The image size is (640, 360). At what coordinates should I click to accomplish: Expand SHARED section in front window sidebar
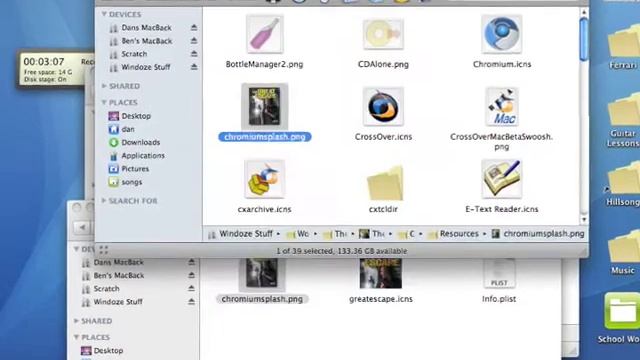coord(104,86)
